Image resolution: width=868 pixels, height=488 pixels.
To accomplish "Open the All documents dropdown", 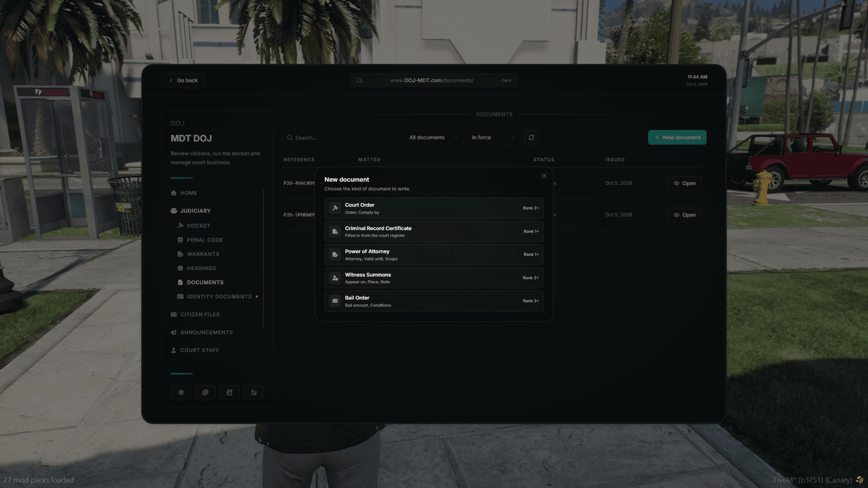I will [x=434, y=137].
